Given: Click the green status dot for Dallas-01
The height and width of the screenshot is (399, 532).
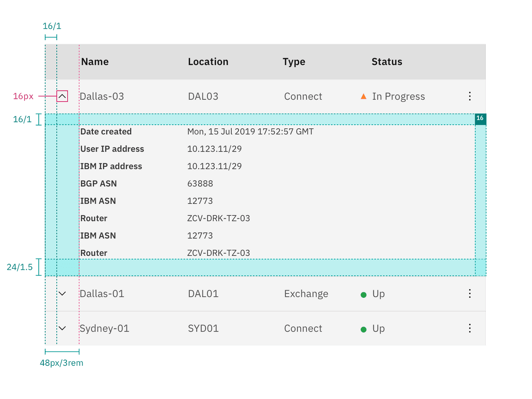Looking at the screenshot, I should (363, 295).
